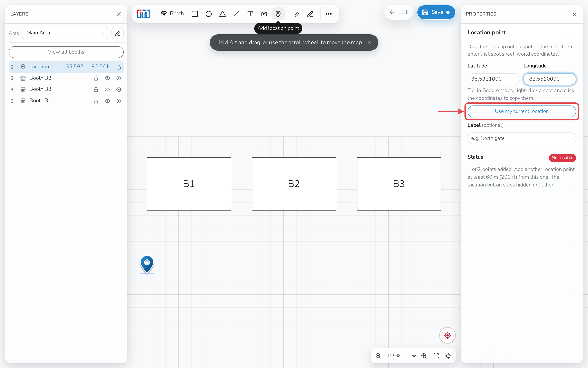Select the Text tool
The image size is (588, 368).
tap(250, 14)
